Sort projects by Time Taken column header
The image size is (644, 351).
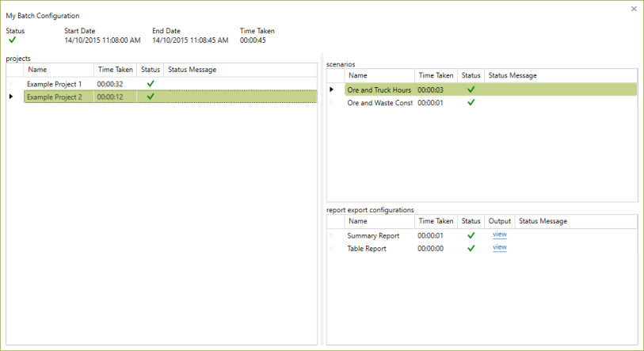coord(116,70)
